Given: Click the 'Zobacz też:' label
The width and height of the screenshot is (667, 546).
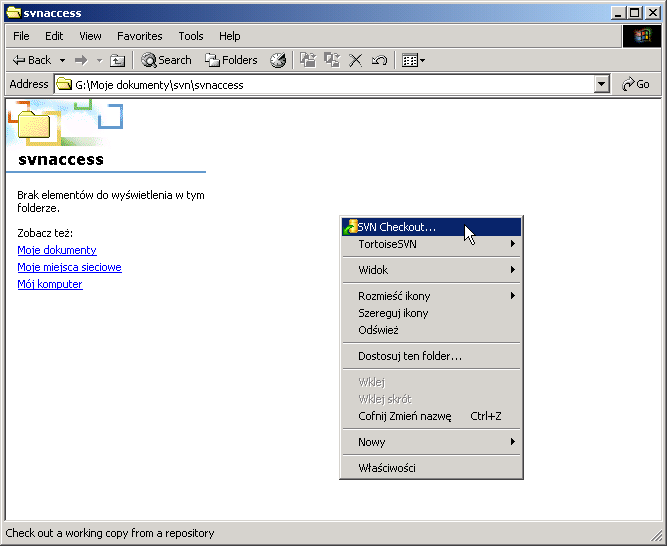Looking at the screenshot, I should (x=45, y=233).
